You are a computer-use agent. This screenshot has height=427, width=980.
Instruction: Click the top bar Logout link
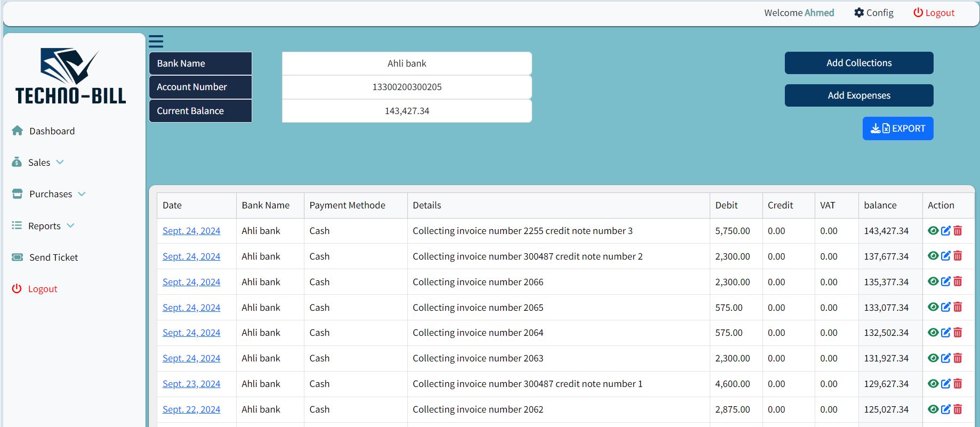(934, 13)
